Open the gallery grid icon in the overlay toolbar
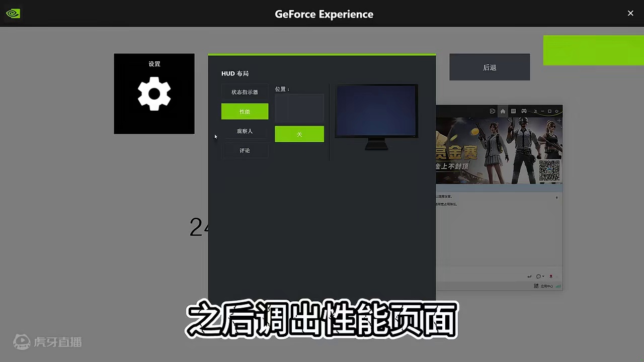The image size is (644, 362). tap(513, 111)
